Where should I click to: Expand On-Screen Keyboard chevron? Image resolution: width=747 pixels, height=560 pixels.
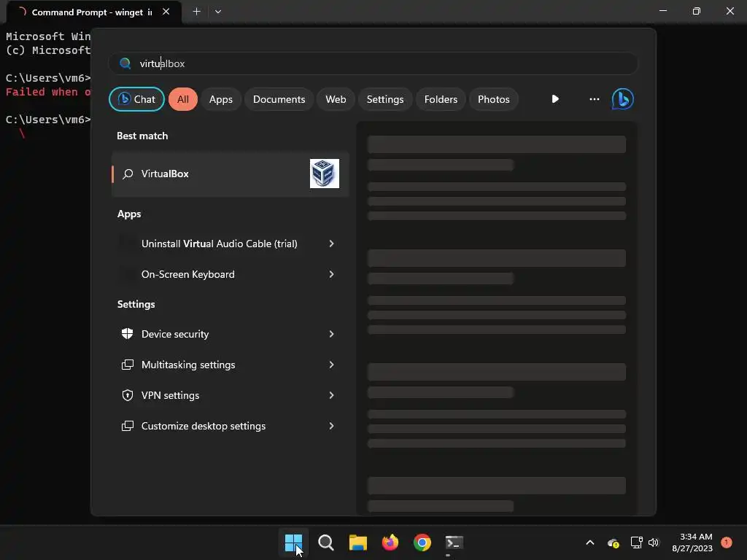[332, 274]
